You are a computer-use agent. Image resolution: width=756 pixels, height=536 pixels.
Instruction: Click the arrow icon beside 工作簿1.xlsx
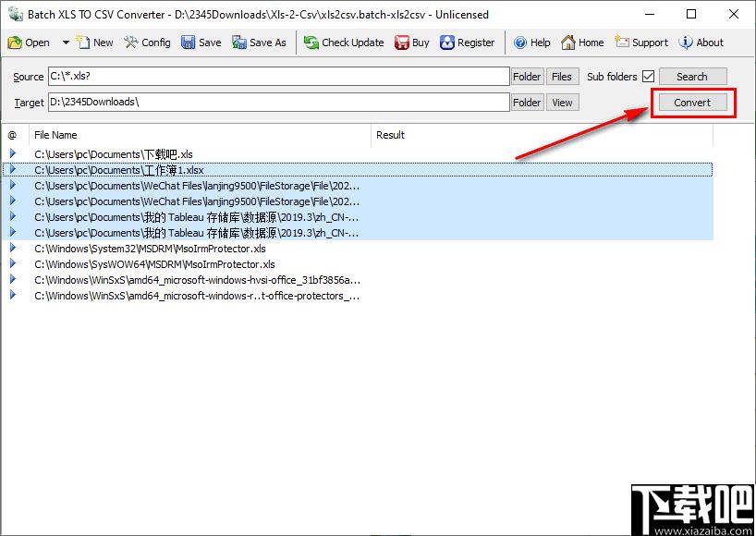pyautogui.click(x=13, y=169)
